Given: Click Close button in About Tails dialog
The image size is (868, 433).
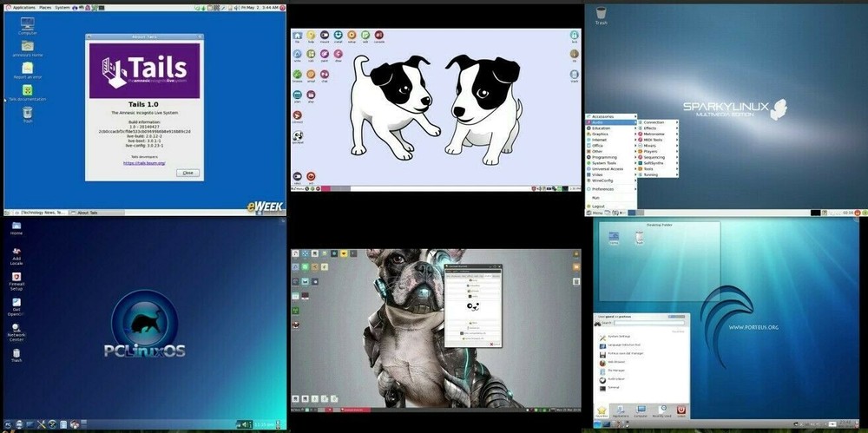Looking at the screenshot, I should click(187, 173).
